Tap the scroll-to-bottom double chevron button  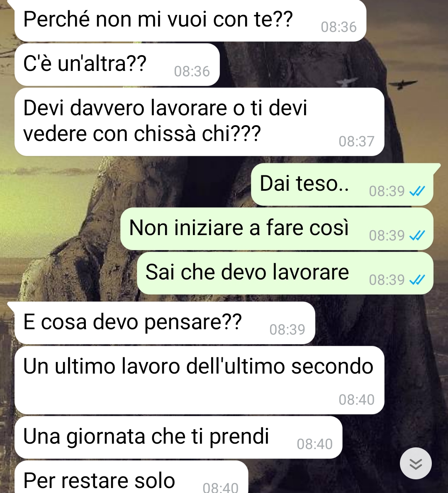416,463
